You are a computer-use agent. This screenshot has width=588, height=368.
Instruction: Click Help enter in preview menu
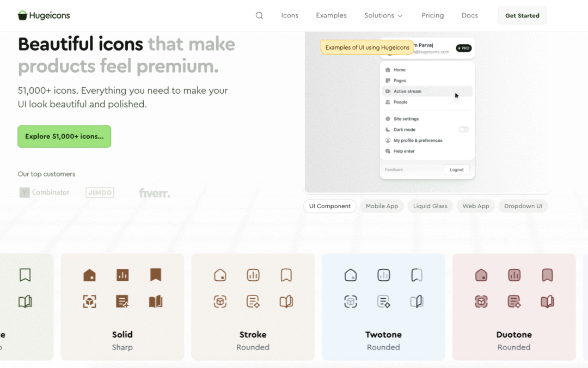[x=427, y=152]
